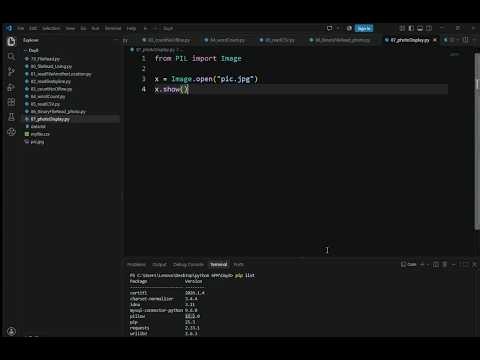
Task: Open the Run menu
Action: click(95, 28)
